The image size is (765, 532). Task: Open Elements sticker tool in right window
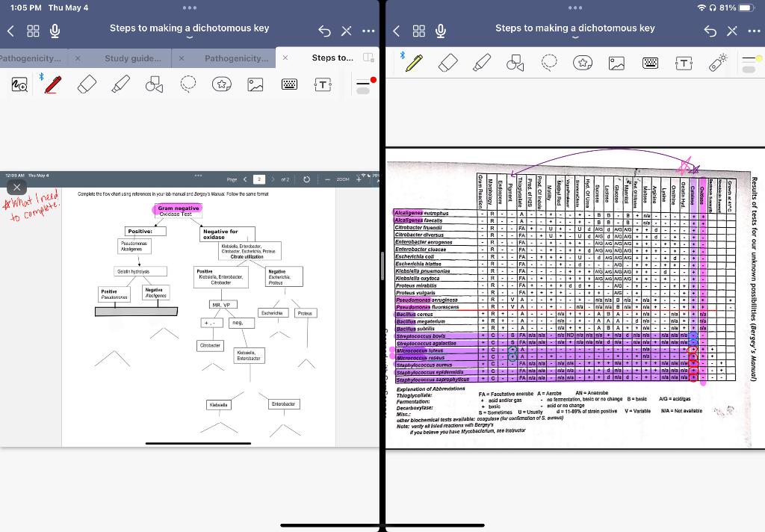[583, 63]
